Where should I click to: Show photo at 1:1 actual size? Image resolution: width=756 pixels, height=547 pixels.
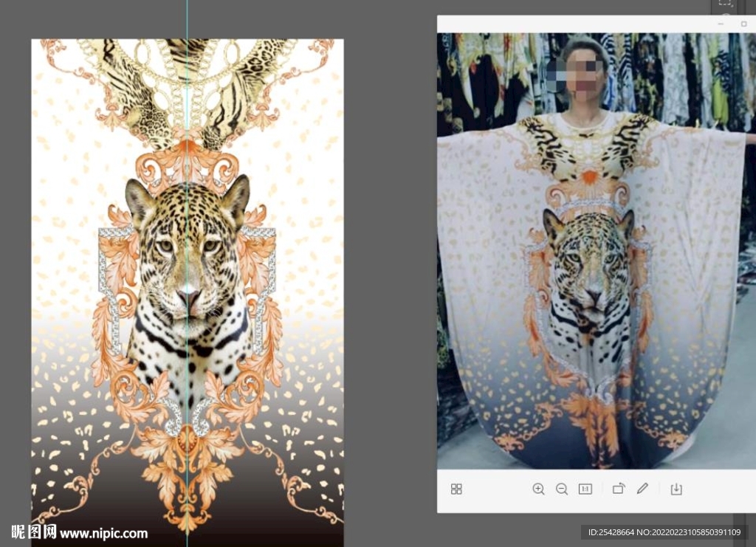pyautogui.click(x=585, y=489)
